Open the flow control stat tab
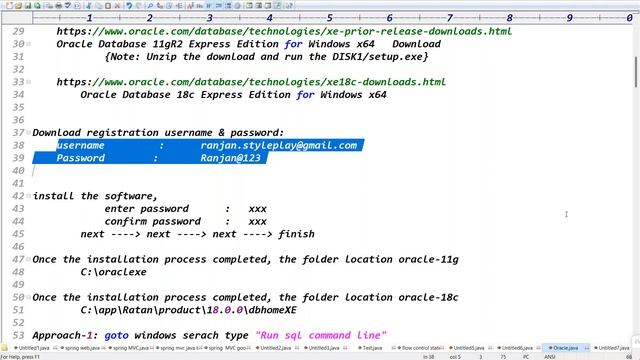Image resolution: width=640 pixels, height=360 pixels. (x=420, y=348)
